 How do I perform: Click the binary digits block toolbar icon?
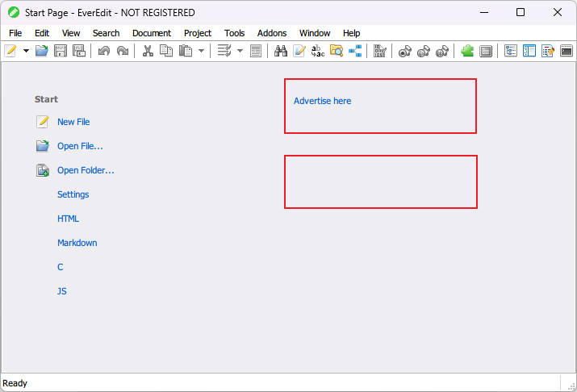[380, 51]
